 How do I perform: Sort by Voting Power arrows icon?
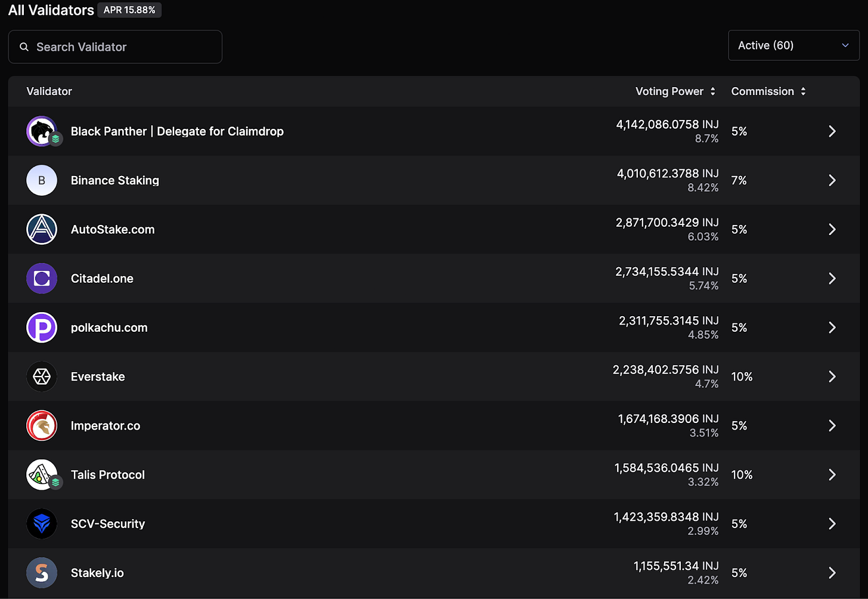712,91
